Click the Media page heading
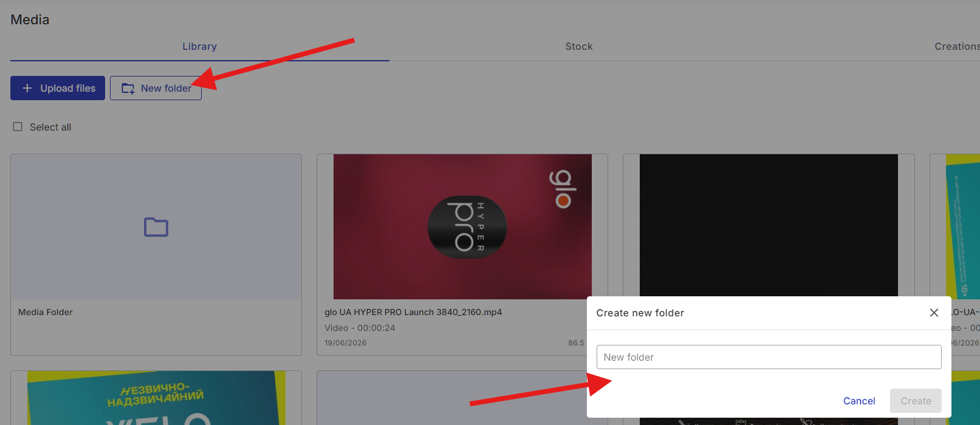 tap(30, 19)
